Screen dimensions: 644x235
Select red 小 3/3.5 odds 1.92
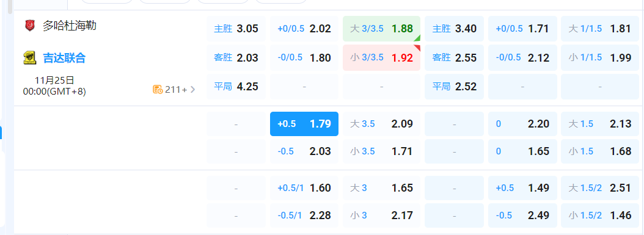coord(381,58)
